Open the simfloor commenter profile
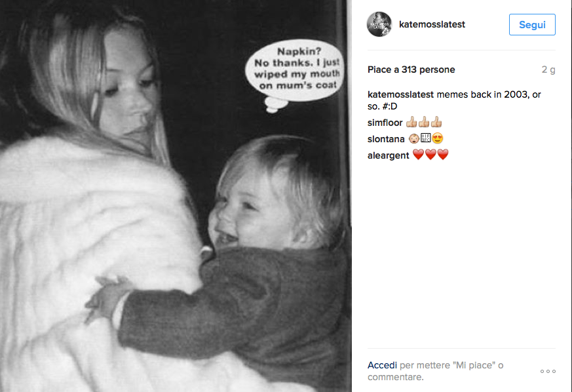The width and height of the screenshot is (572, 392). tap(385, 123)
